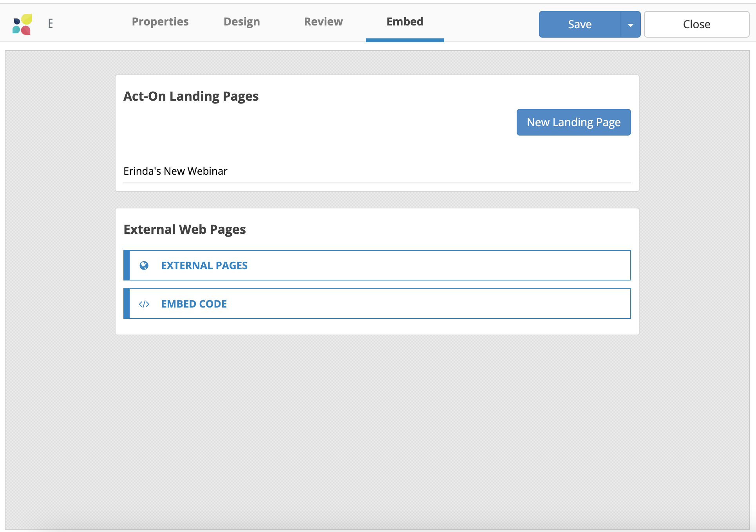Expand the EMBED CODE section
This screenshot has height=532, width=756.
coord(377,304)
